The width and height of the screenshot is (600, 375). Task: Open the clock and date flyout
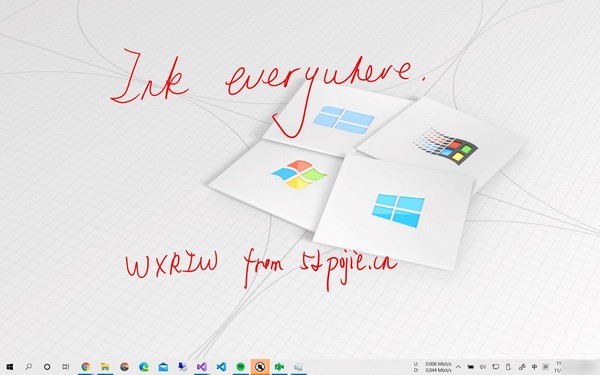click(559, 367)
